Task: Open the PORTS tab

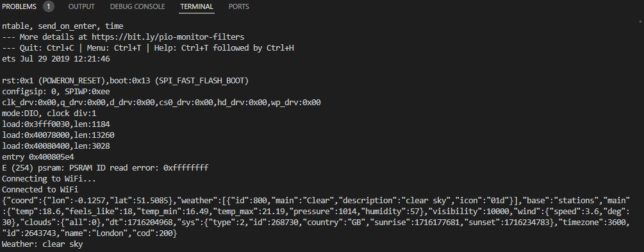Action: [x=238, y=6]
